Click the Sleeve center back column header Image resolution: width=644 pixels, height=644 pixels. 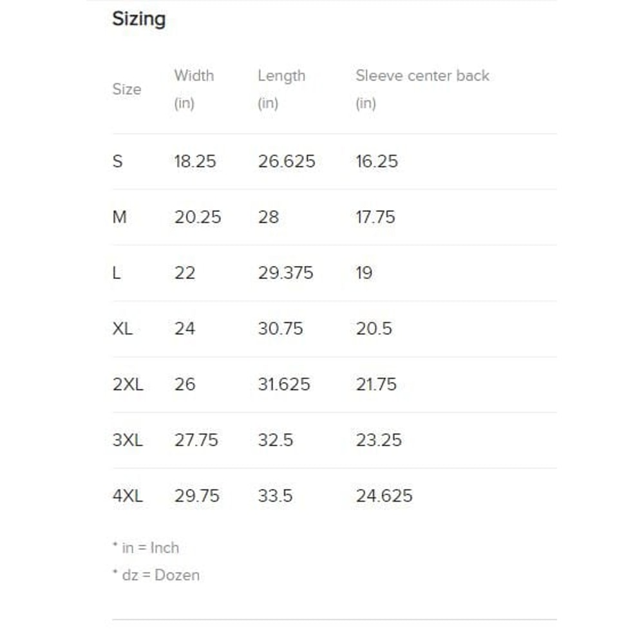click(422, 76)
